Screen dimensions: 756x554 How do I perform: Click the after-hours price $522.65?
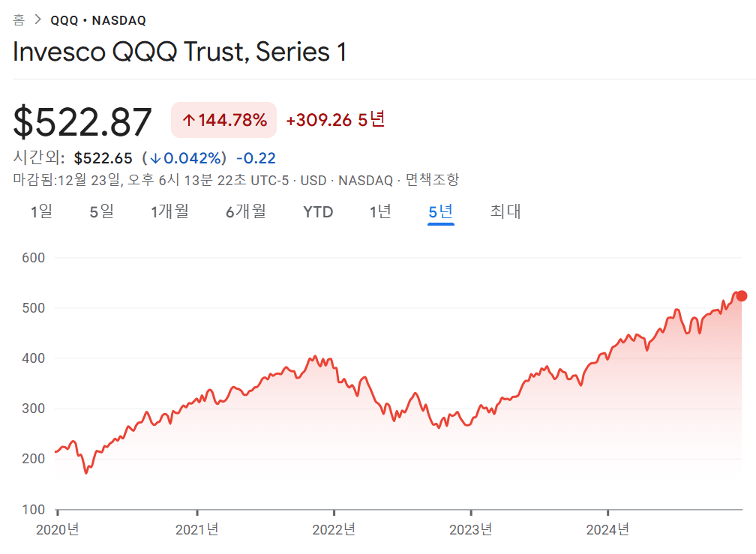(103, 158)
